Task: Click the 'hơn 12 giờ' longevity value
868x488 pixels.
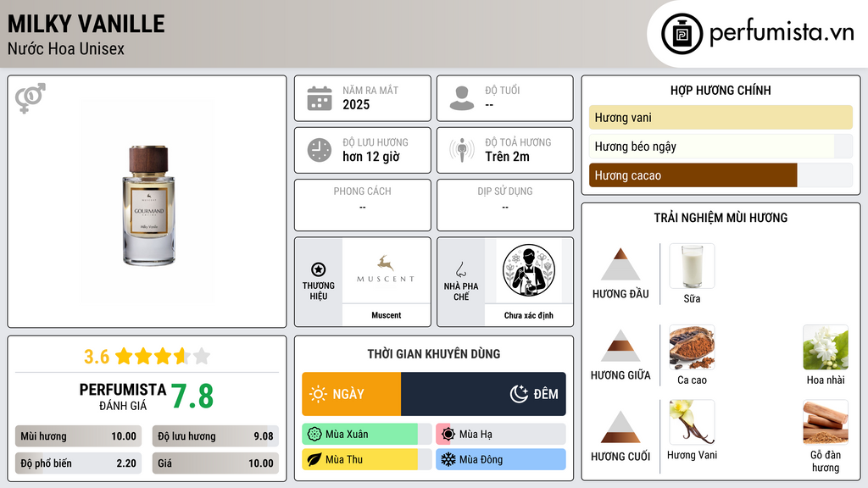Action: pyautogui.click(x=371, y=157)
